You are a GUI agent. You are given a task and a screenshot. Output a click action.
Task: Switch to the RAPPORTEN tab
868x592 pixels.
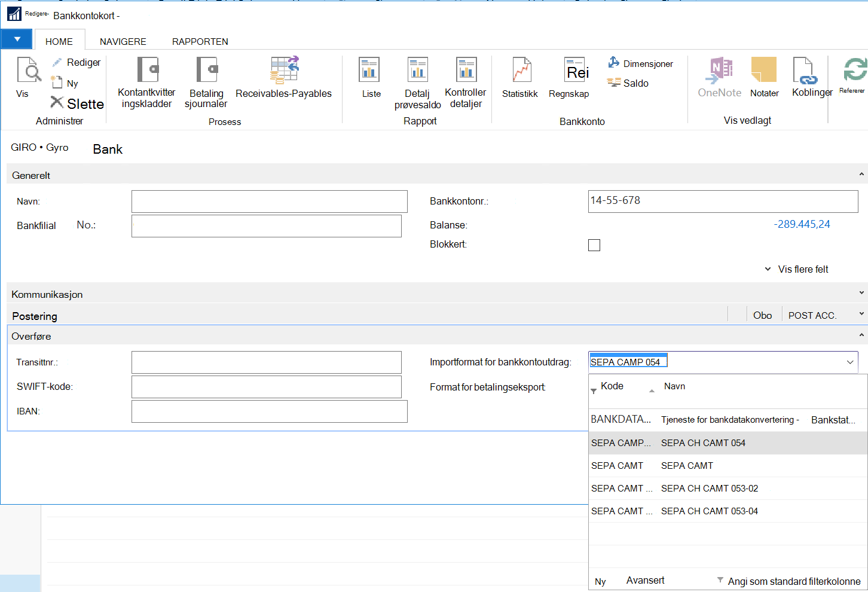200,41
